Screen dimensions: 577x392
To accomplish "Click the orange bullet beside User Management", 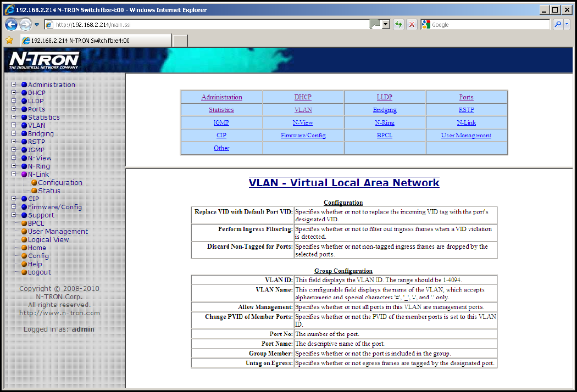I will [24, 231].
